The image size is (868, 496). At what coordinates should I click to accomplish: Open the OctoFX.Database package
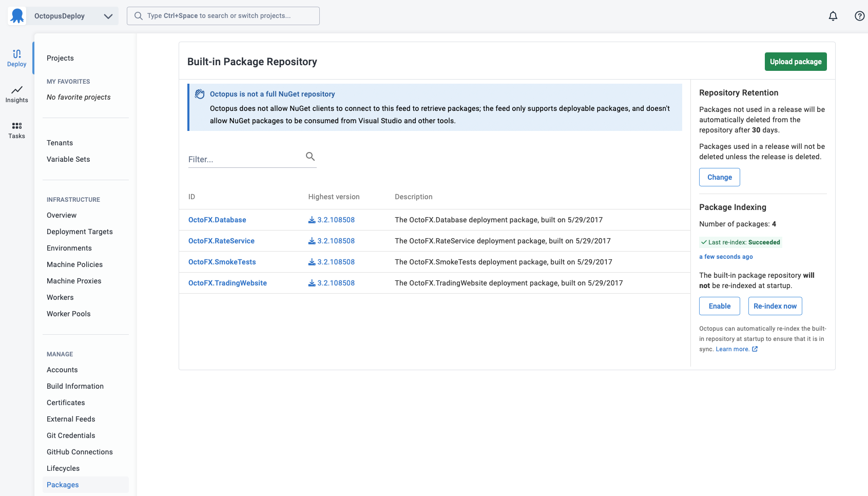coord(217,220)
